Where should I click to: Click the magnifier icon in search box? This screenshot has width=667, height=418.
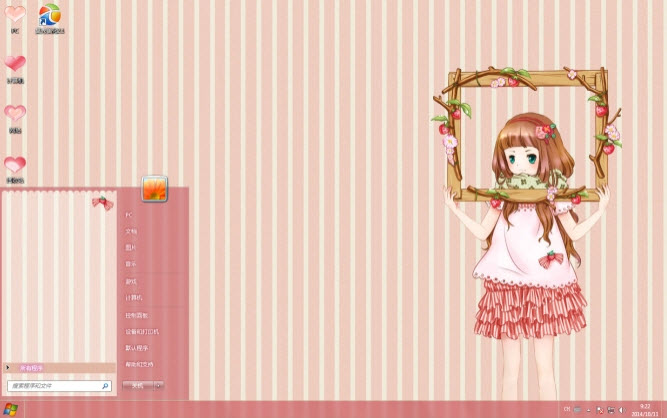[x=105, y=386]
